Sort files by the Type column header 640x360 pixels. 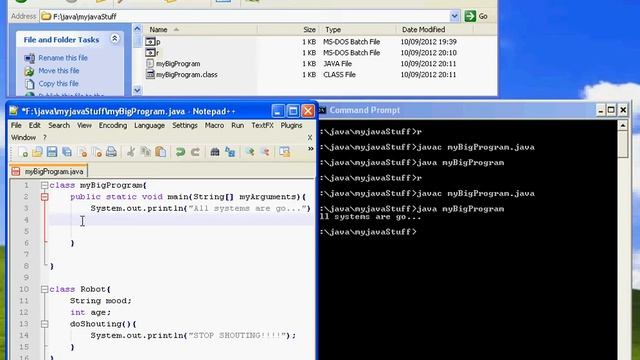[x=358, y=30]
